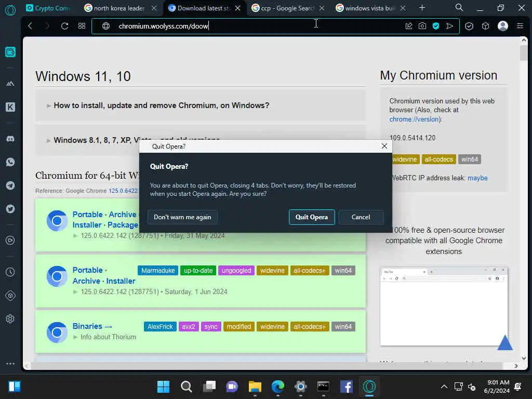This screenshot has width=532, height=399.
Task: Take a snapshot with camera icon
Action: (422, 26)
